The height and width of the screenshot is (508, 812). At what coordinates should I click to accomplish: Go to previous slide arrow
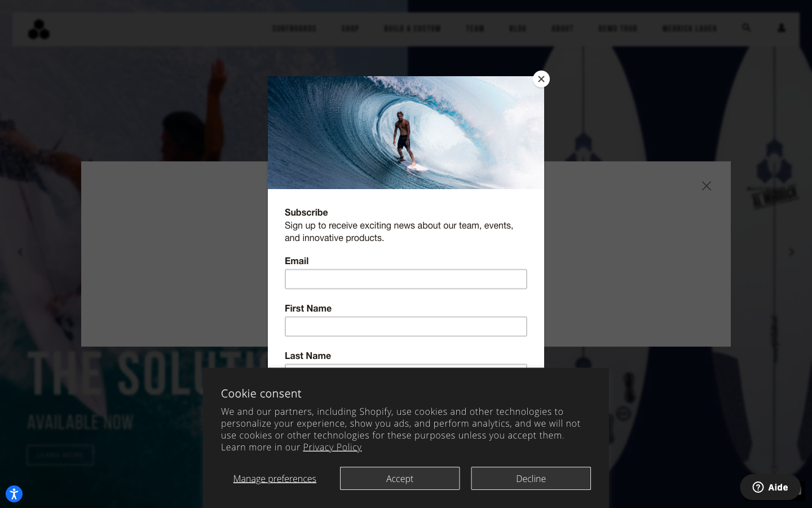20,252
